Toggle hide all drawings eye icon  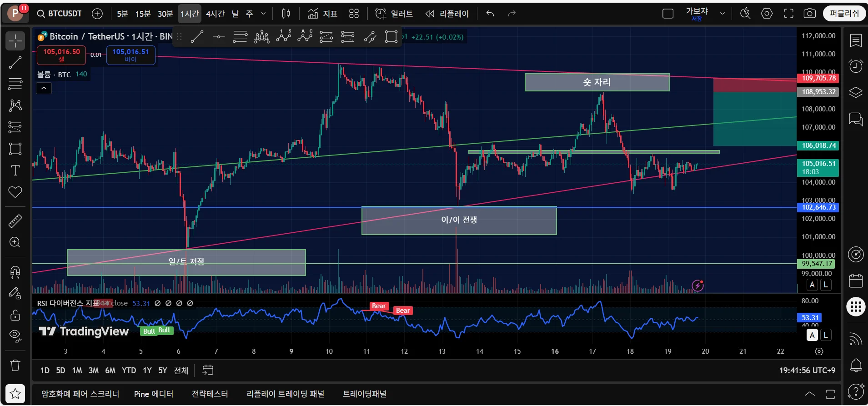[15, 336]
